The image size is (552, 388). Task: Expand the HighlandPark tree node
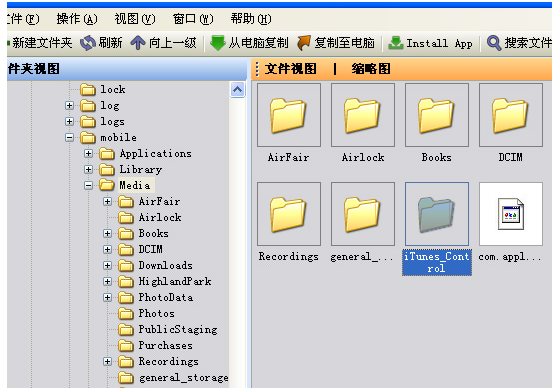click(107, 281)
